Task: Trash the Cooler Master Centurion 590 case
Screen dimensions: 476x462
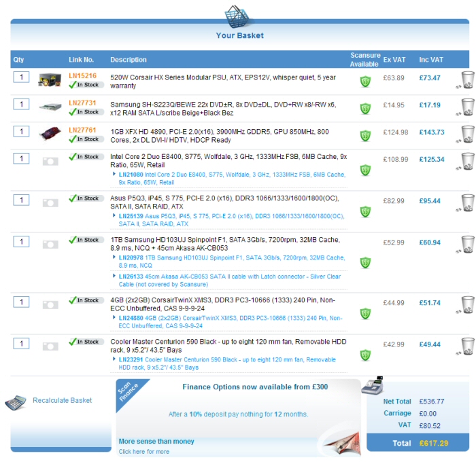Action: point(466,346)
